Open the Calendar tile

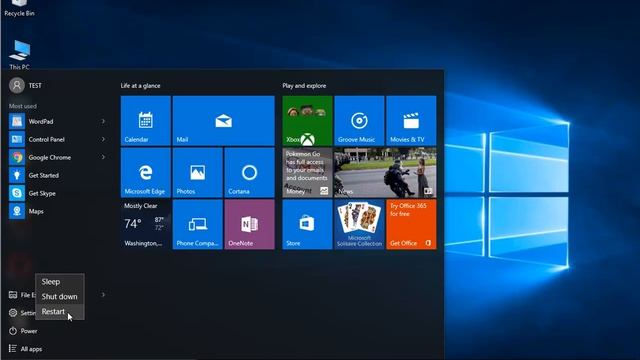(146, 121)
